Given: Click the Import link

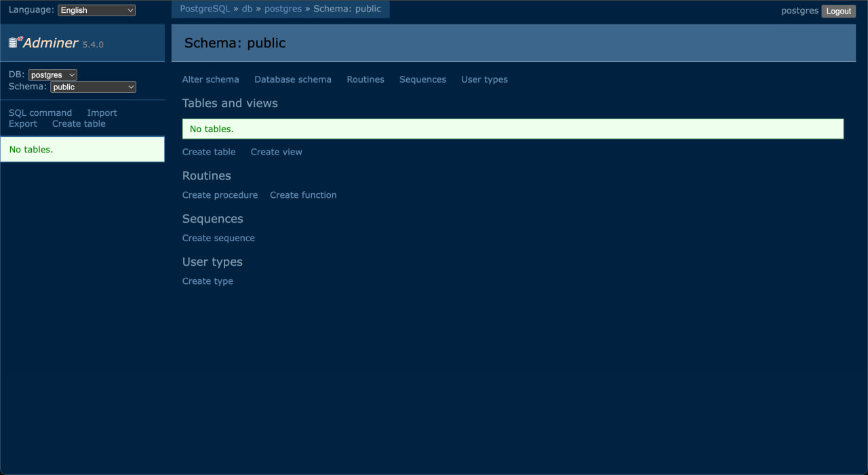Looking at the screenshot, I should coord(102,113).
